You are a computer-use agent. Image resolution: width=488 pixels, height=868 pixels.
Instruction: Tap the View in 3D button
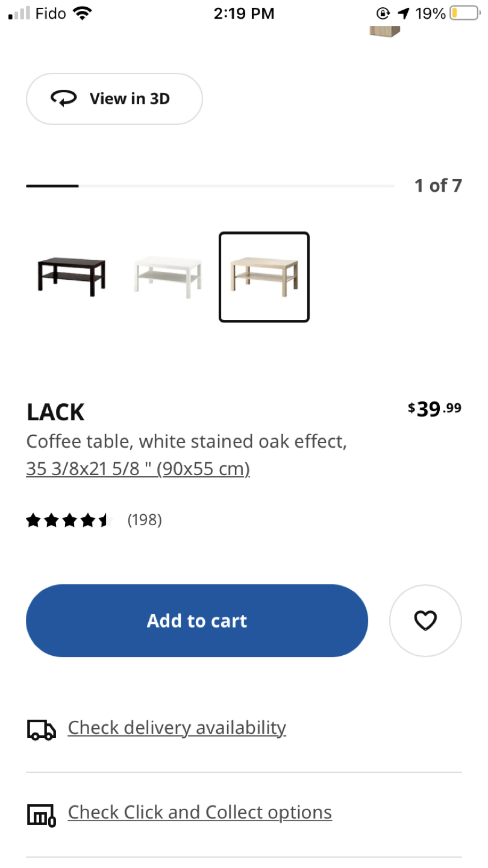click(x=114, y=99)
